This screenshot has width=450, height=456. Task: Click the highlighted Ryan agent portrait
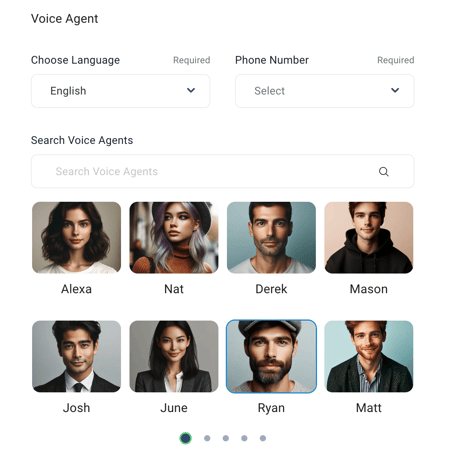[271, 356]
